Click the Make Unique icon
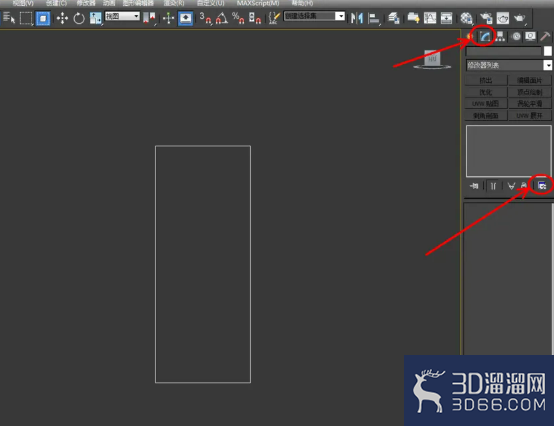 (x=511, y=186)
